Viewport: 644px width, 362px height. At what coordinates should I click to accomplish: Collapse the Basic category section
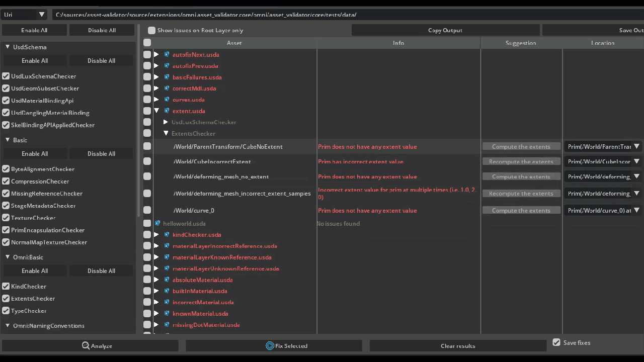8,140
